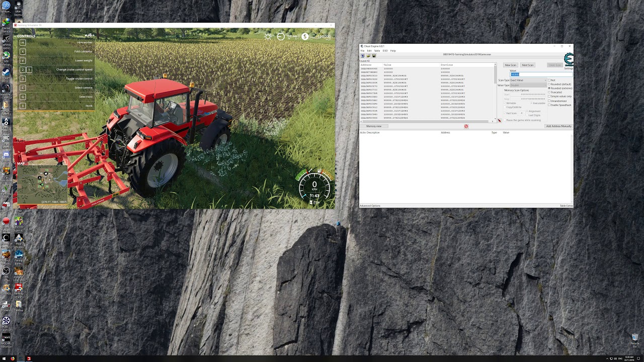The height and width of the screenshot is (362, 644).
Task: Open OBS Studio desktop shortcut
Action: pyautogui.click(x=6, y=272)
